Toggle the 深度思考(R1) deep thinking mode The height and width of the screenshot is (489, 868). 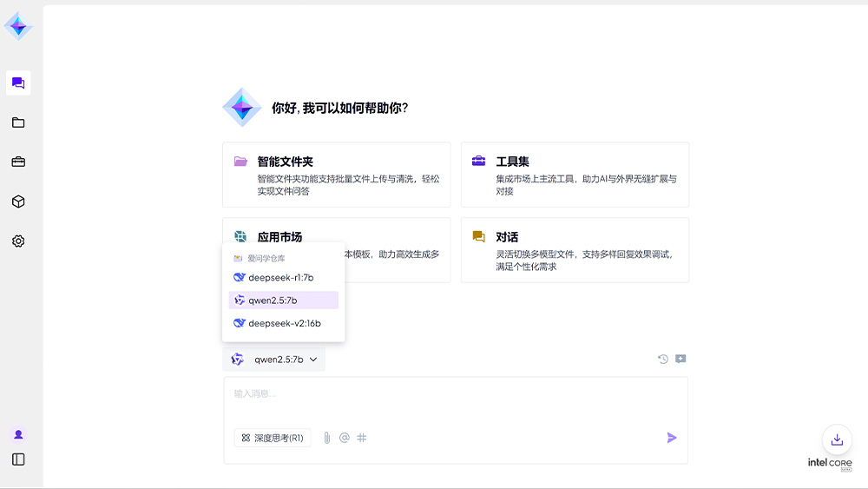coord(273,438)
